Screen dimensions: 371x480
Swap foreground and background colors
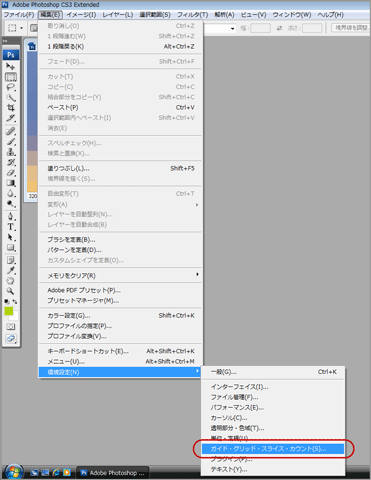[15, 301]
